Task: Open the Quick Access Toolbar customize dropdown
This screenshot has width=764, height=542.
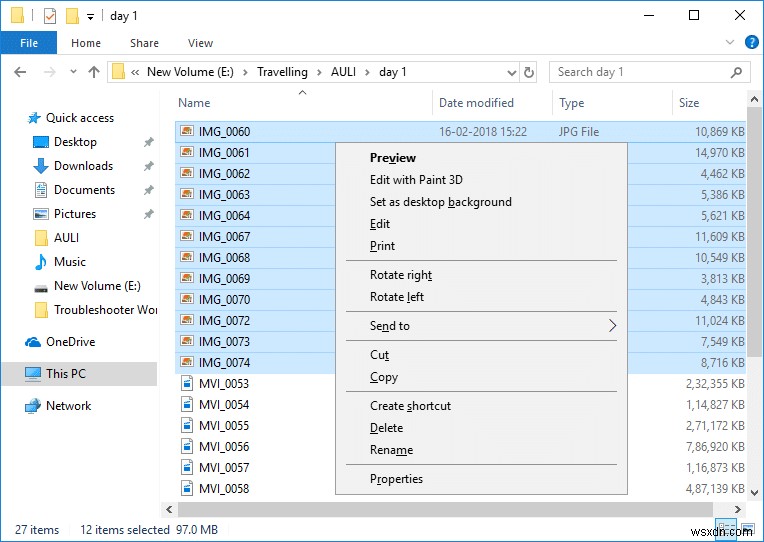Action: [91, 17]
